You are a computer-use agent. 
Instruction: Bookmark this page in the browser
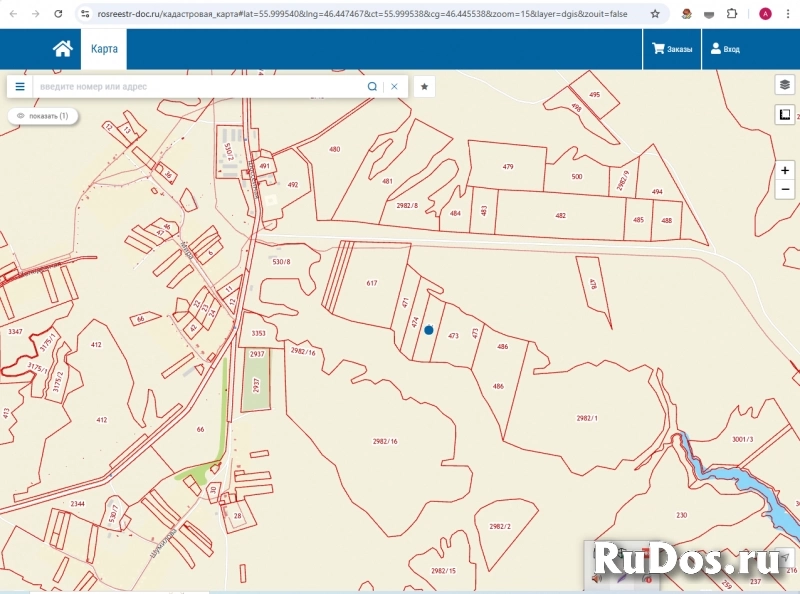pyautogui.click(x=654, y=14)
